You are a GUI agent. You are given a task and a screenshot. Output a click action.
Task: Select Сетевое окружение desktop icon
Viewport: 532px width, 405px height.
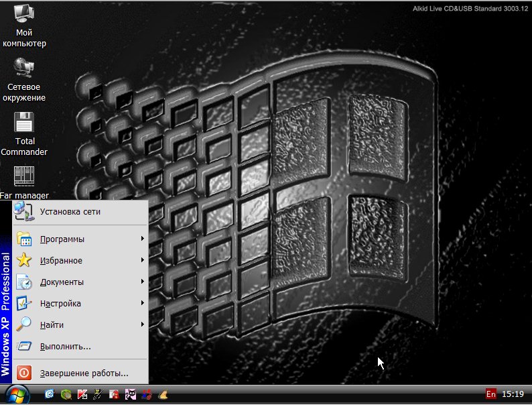coord(23,80)
